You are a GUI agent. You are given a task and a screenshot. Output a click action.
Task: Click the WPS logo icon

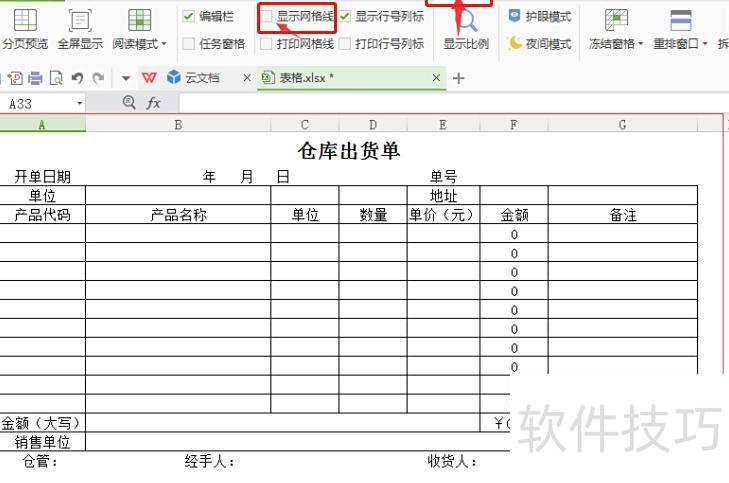point(149,78)
